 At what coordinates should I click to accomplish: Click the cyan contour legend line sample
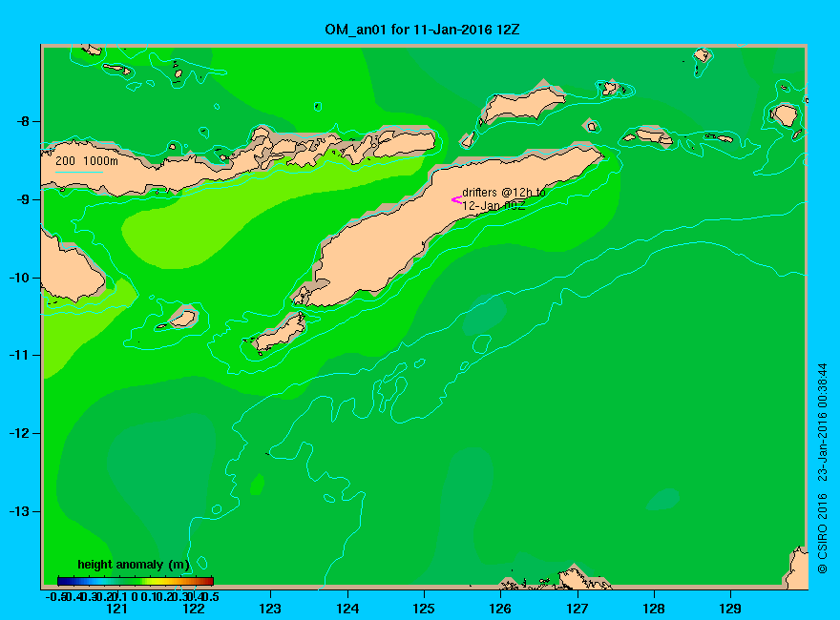78,172
